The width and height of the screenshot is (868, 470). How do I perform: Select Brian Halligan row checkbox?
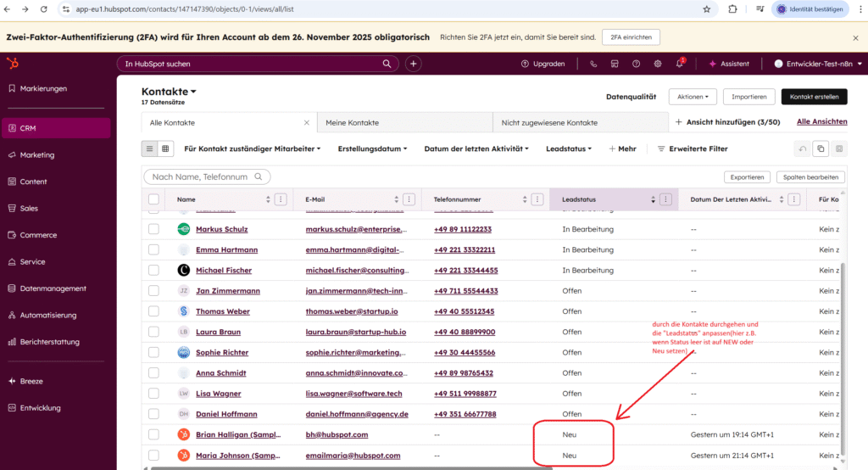pos(154,434)
